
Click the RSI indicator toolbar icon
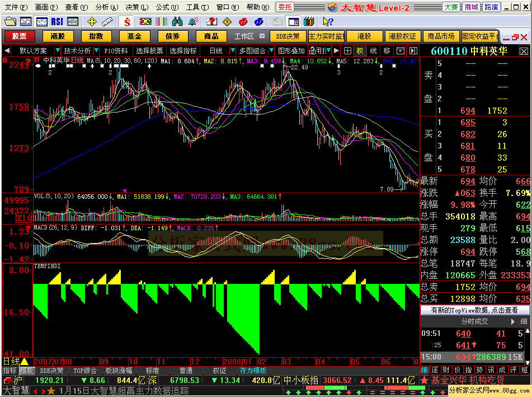(57, 22)
